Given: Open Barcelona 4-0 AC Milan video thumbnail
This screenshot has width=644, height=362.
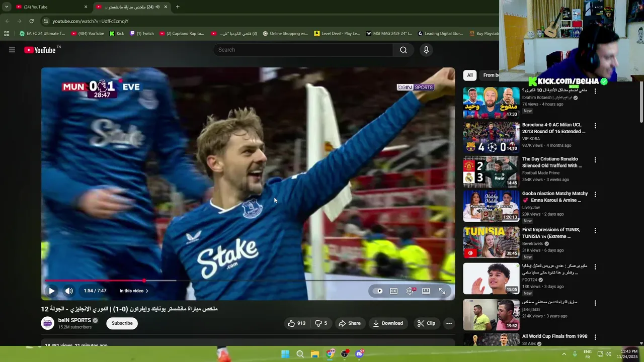Looking at the screenshot, I should click(491, 137).
